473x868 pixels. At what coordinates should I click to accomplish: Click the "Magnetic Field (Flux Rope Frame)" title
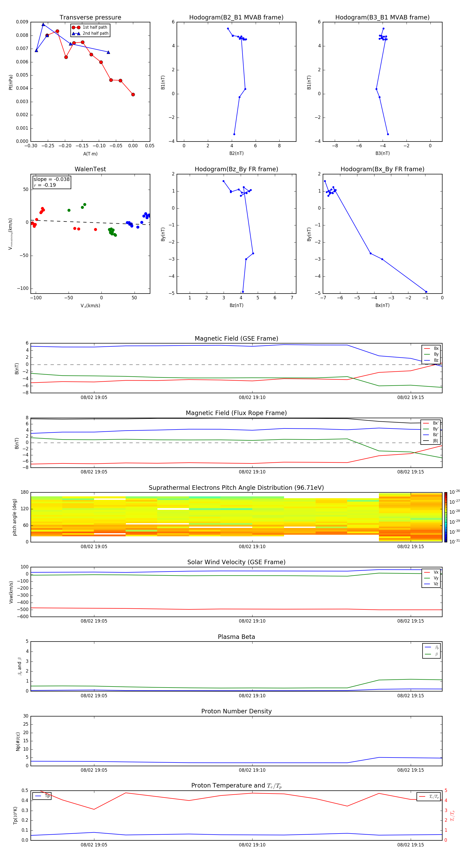(236, 413)
